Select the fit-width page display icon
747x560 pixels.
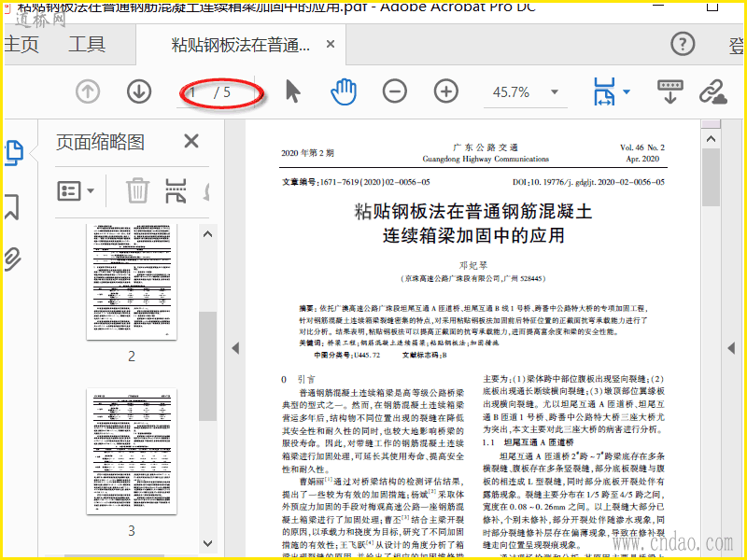[604, 91]
